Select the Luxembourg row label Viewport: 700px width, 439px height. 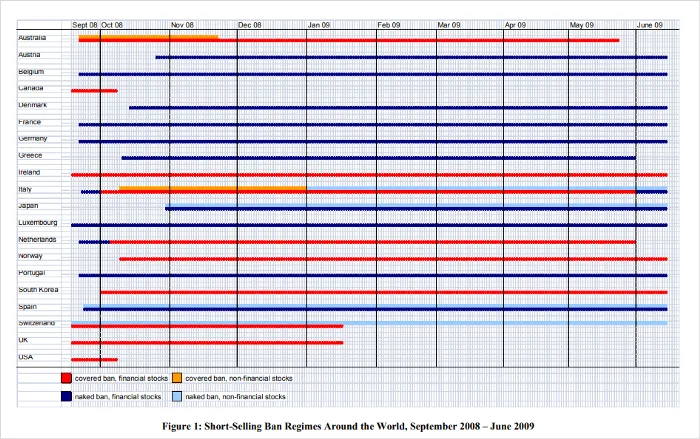tap(38, 222)
